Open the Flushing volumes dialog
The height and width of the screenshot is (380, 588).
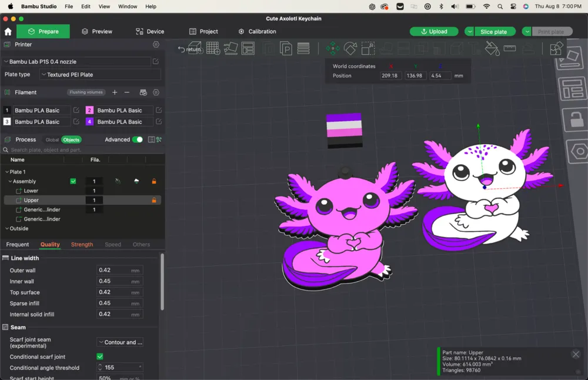coord(86,92)
